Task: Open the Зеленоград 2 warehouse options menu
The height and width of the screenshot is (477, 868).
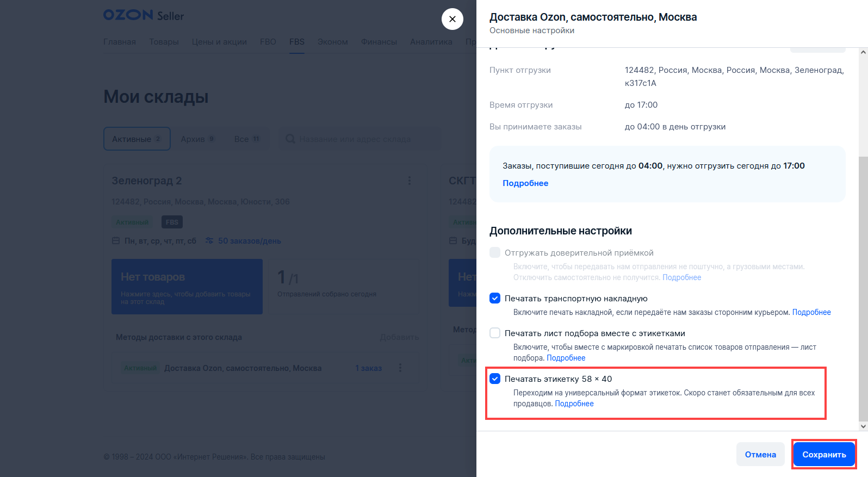Action: pyautogui.click(x=410, y=181)
